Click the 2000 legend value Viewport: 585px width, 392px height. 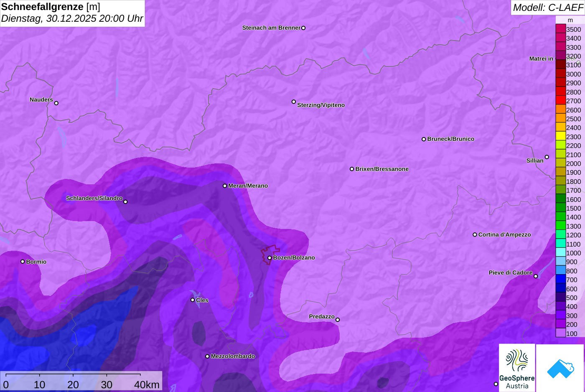tap(573, 163)
